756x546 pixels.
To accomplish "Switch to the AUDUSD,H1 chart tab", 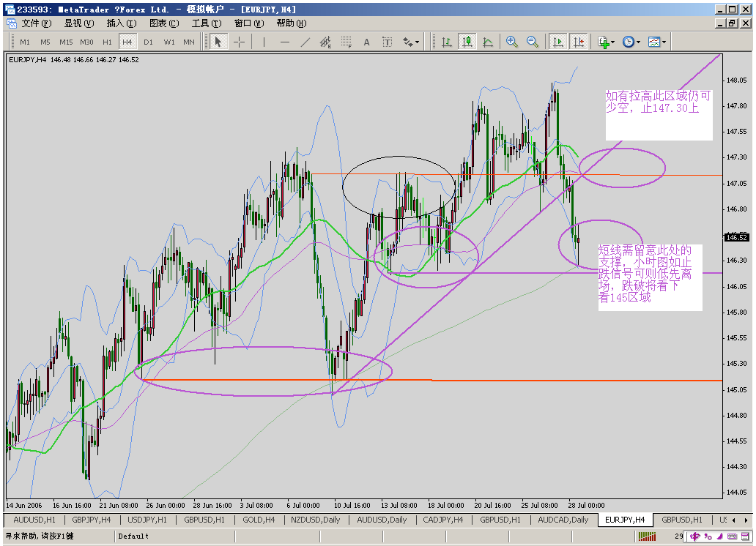I will [x=34, y=520].
